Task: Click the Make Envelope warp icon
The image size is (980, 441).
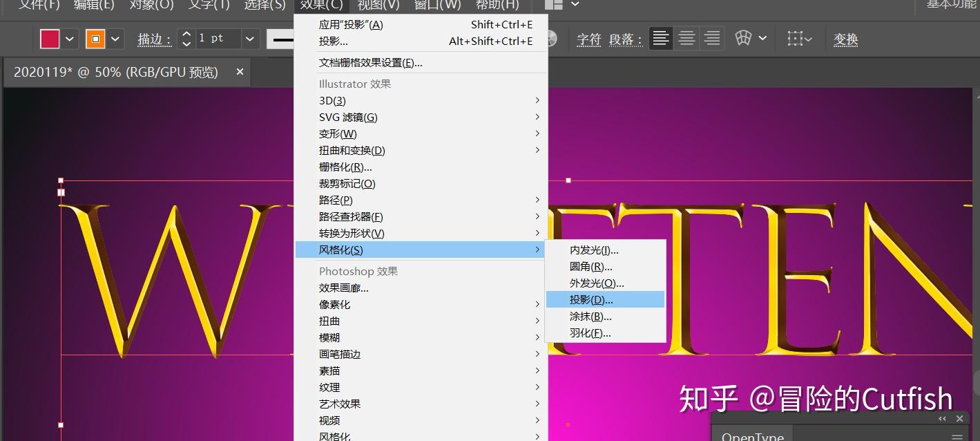Action: 744,38
